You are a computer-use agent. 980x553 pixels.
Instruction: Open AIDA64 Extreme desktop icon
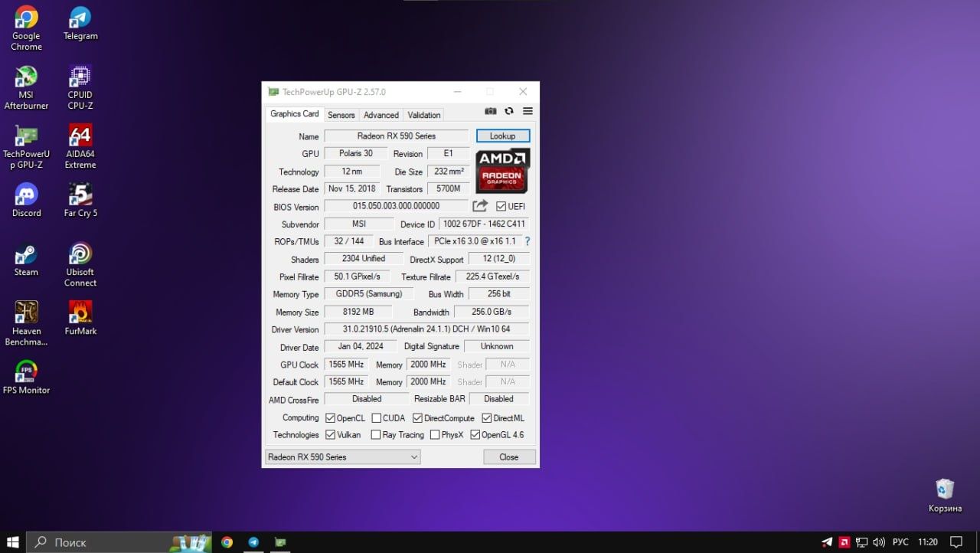pyautogui.click(x=80, y=147)
